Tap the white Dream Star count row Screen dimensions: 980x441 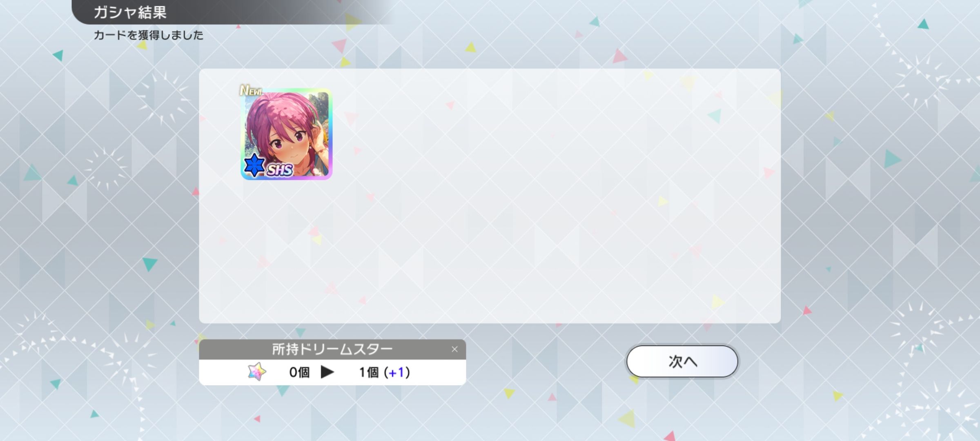pyautogui.click(x=332, y=372)
